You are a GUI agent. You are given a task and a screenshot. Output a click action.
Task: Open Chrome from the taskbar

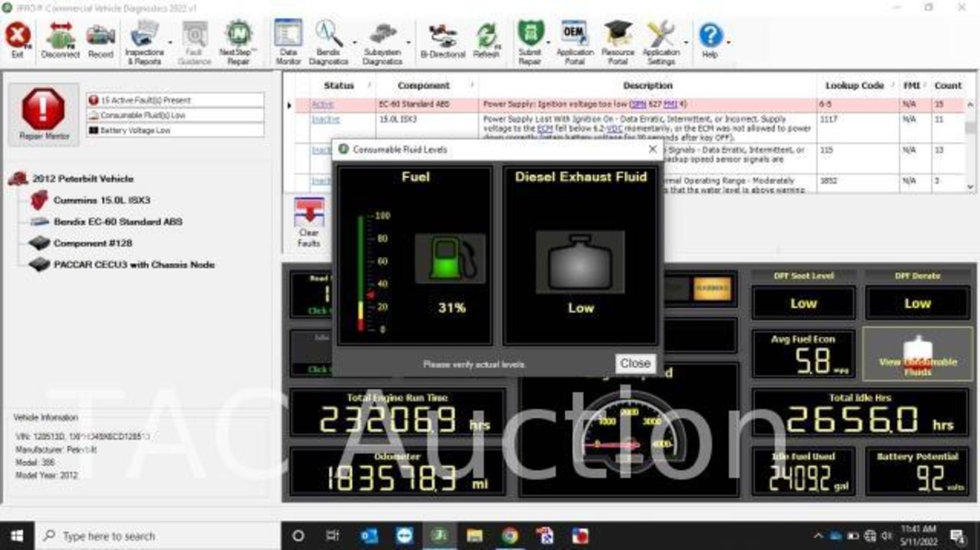coord(509,536)
